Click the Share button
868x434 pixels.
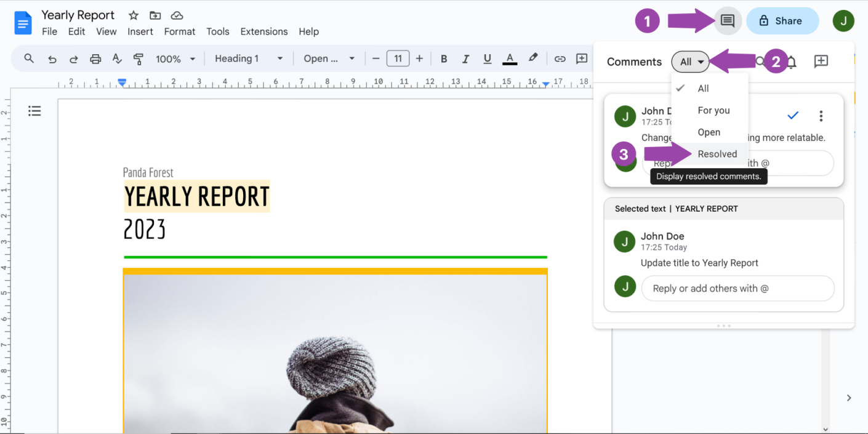tap(782, 20)
